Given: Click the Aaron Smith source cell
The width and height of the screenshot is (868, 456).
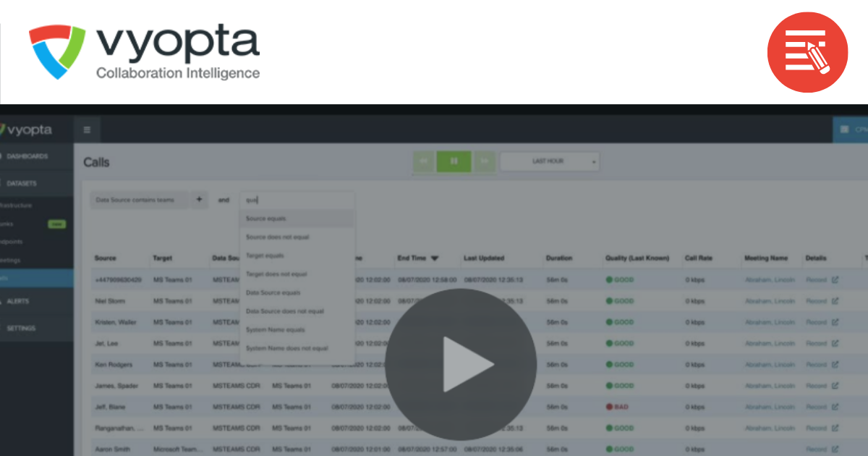Looking at the screenshot, I should (111, 449).
